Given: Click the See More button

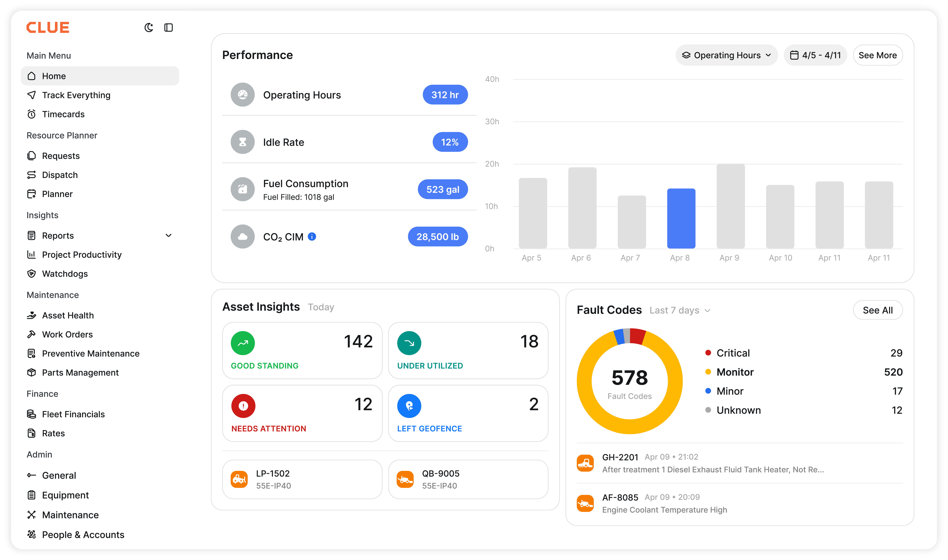Looking at the screenshot, I should (877, 55).
